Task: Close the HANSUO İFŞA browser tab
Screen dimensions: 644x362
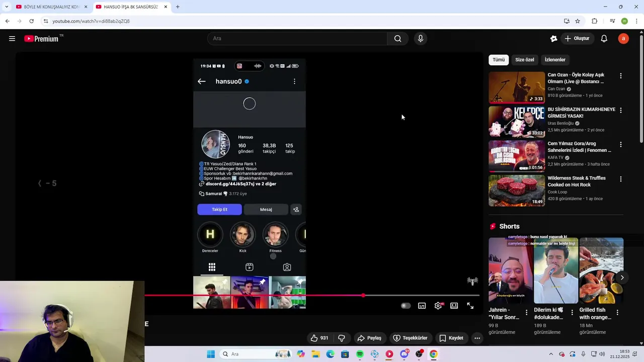Action: (x=166, y=7)
